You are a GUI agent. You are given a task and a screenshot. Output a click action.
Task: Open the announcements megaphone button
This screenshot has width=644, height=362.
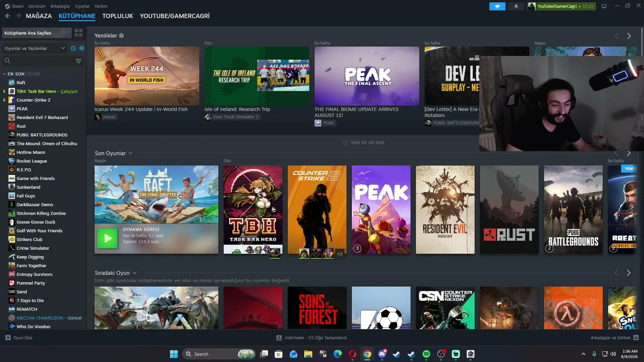(497, 6)
